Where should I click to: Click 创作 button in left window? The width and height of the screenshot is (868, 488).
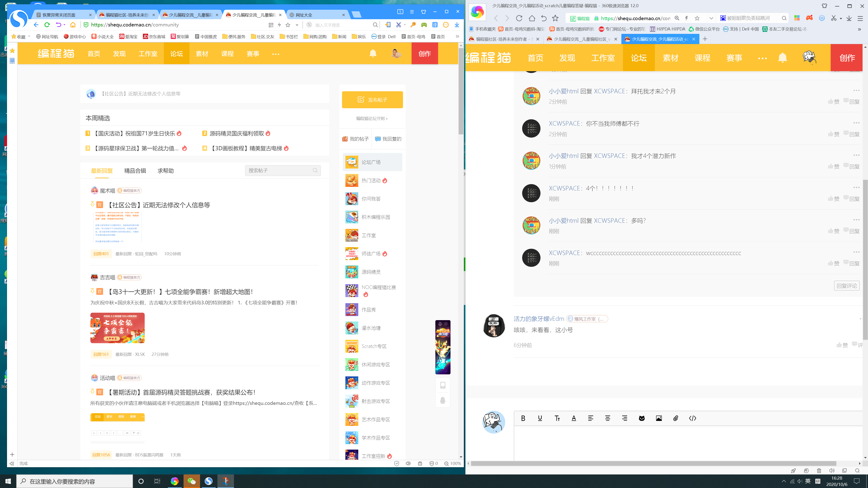[x=425, y=54]
